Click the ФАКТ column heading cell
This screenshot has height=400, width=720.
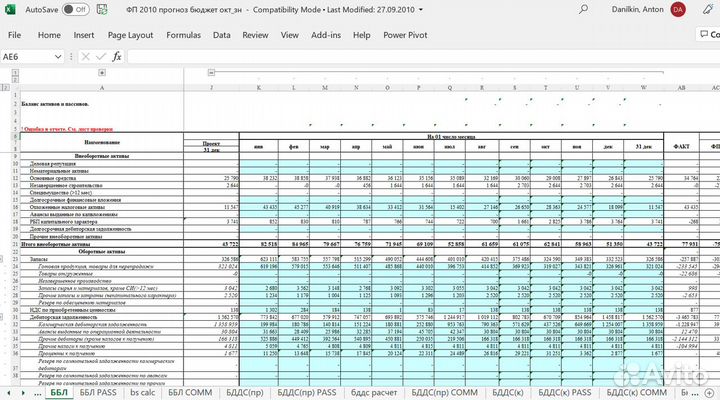pyautogui.click(x=681, y=146)
